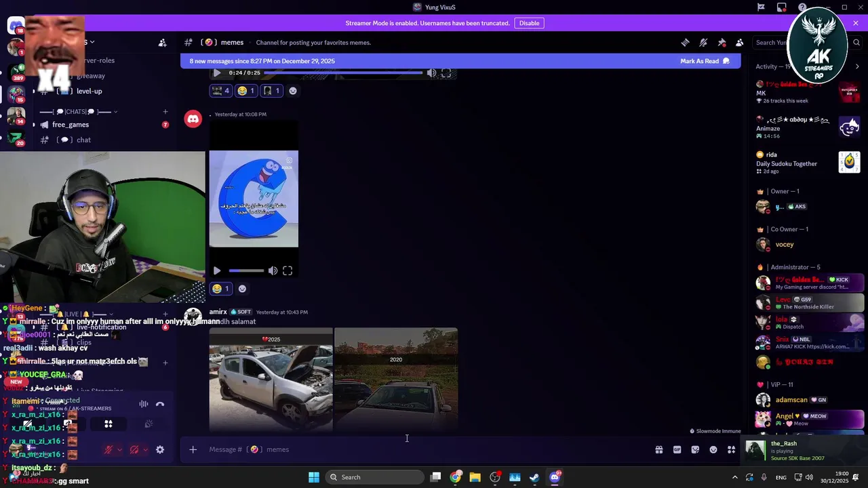
Task: Disconnect from voice with the hang-up icon
Action: click(160, 404)
